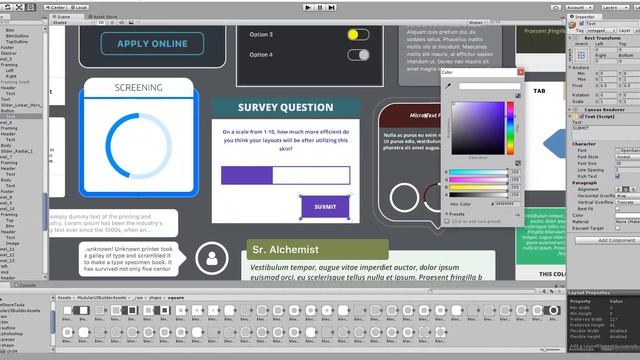This screenshot has width=640, height=360.
Task: Open the Font Style dropdown
Action: (627, 157)
